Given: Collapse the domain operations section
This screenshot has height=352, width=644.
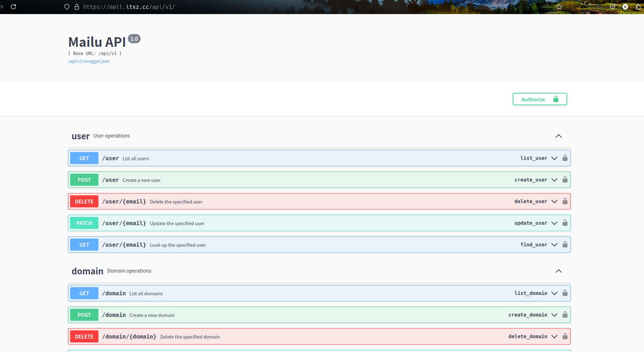Looking at the screenshot, I should pyautogui.click(x=559, y=271).
